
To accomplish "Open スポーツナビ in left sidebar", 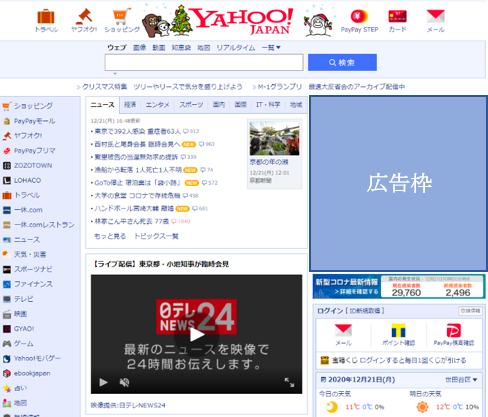I will (33, 269).
